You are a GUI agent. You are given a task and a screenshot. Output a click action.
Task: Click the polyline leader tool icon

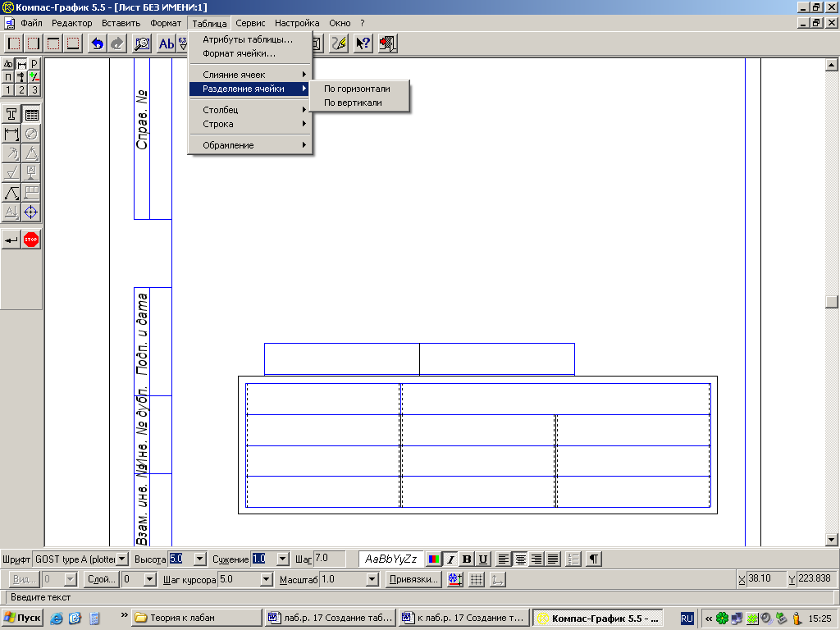11,193
